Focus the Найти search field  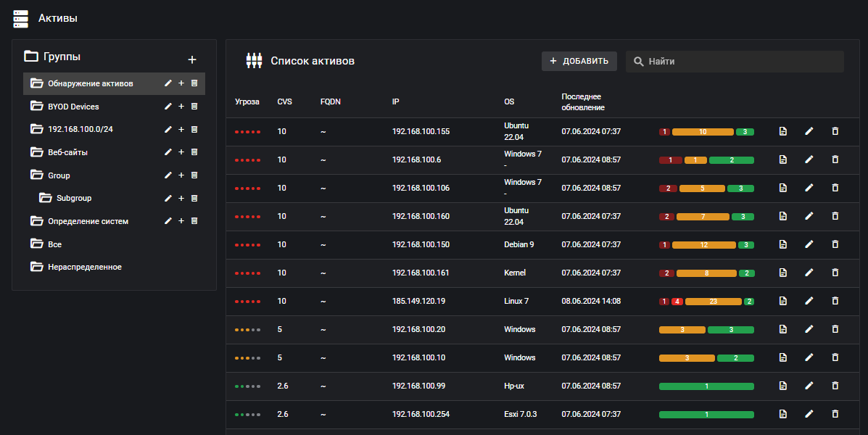click(x=740, y=62)
